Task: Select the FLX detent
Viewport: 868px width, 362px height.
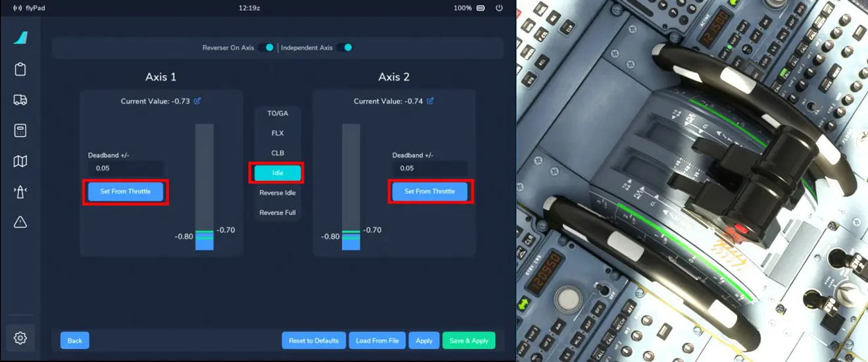Action: point(277,133)
